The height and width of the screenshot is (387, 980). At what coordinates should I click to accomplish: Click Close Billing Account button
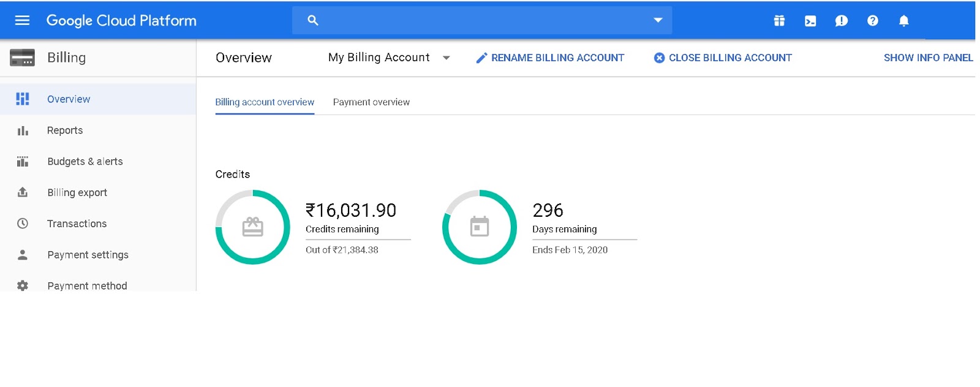[723, 58]
